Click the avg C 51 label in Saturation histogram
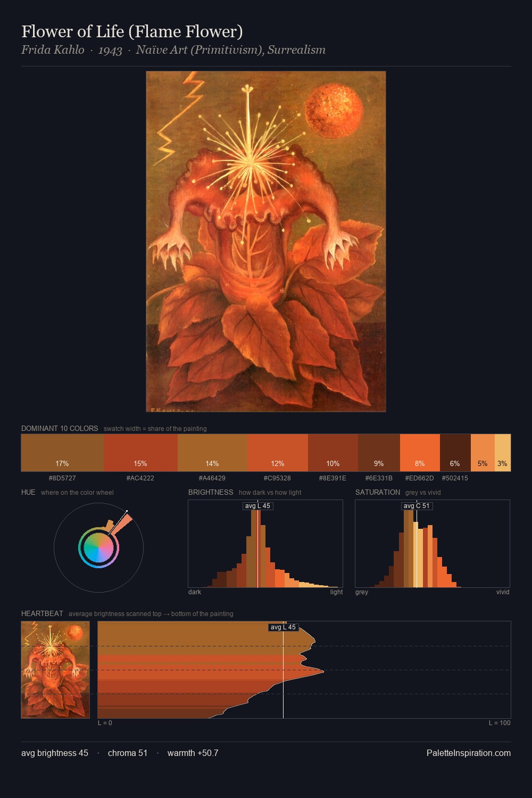Viewport: 532px width, 798px height. [417, 506]
